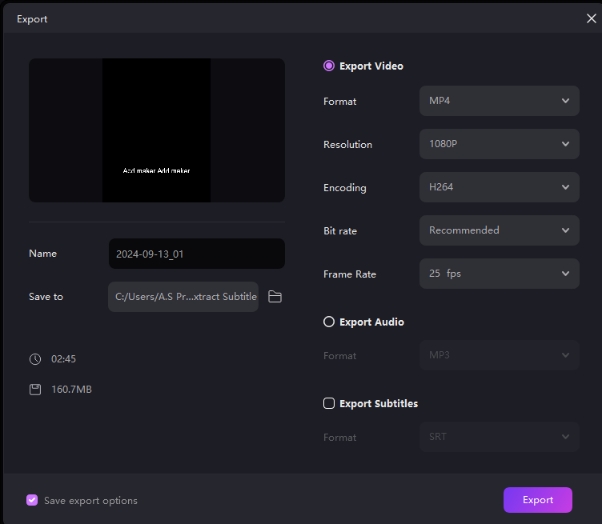Click the Export Audio label

point(372,322)
